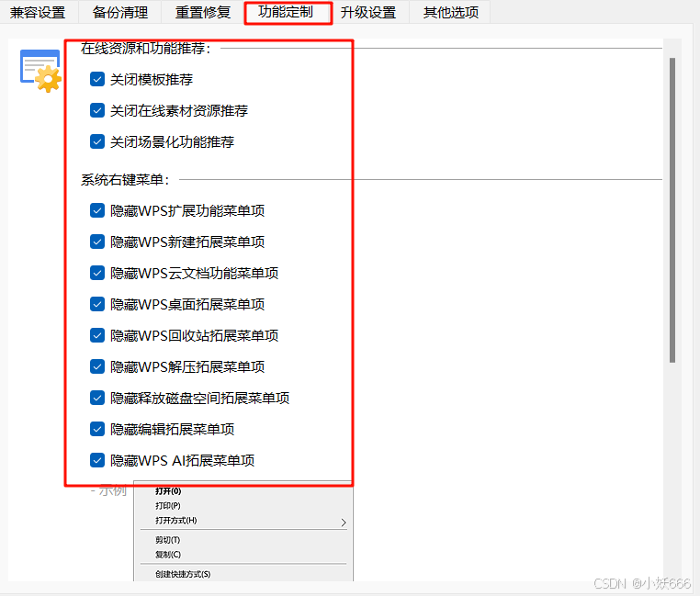The height and width of the screenshot is (596, 700).
Task: Click the 示例 label
Action: [x=112, y=490]
